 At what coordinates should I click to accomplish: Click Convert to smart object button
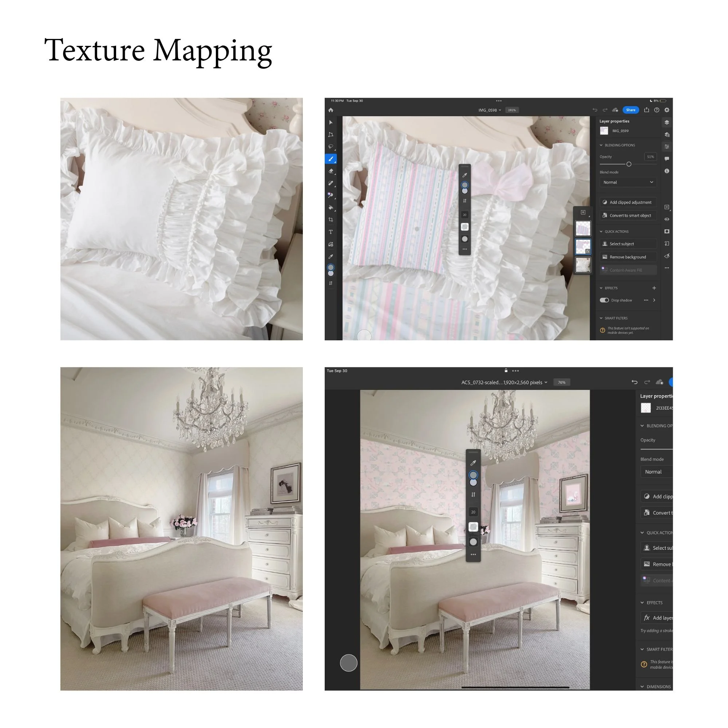point(628,215)
